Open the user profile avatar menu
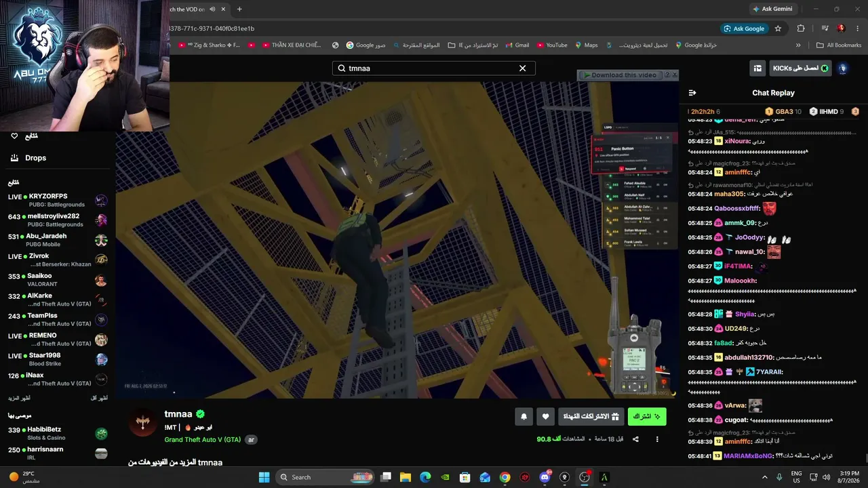 [x=843, y=68]
